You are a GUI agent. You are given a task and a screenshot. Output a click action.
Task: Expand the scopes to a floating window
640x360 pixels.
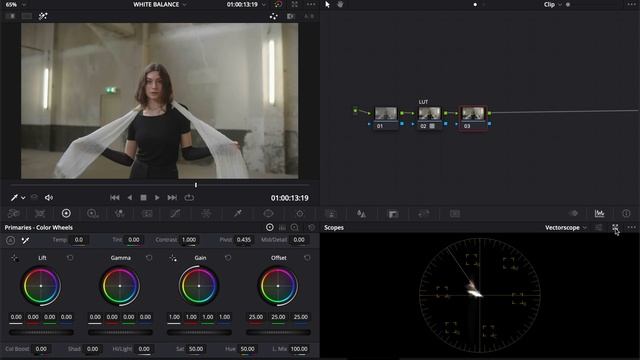[x=615, y=227]
